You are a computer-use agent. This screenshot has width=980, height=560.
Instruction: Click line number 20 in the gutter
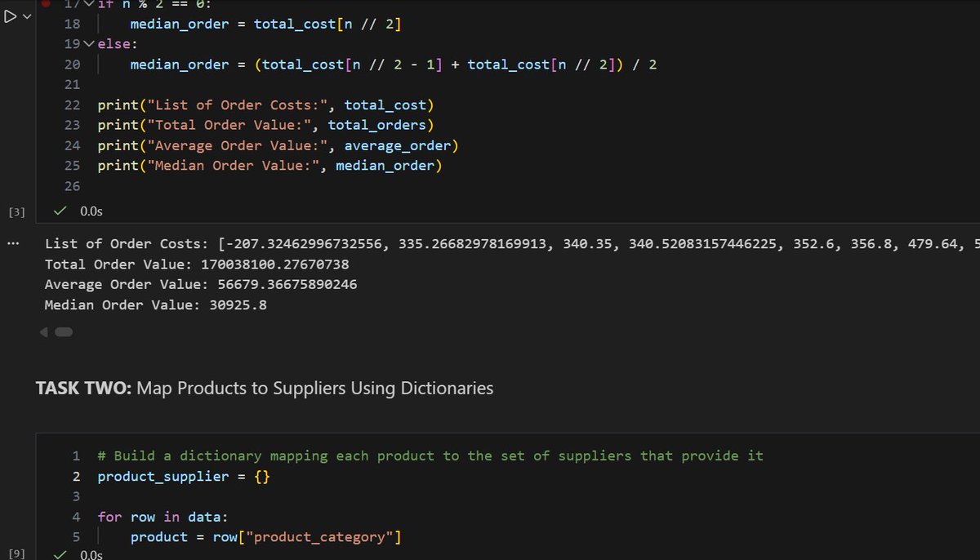point(72,64)
